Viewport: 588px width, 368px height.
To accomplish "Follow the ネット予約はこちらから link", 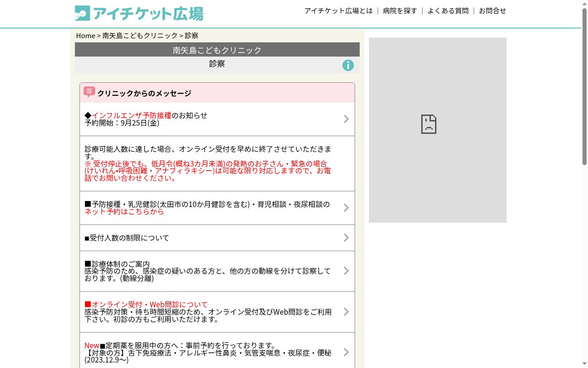I will click(124, 212).
